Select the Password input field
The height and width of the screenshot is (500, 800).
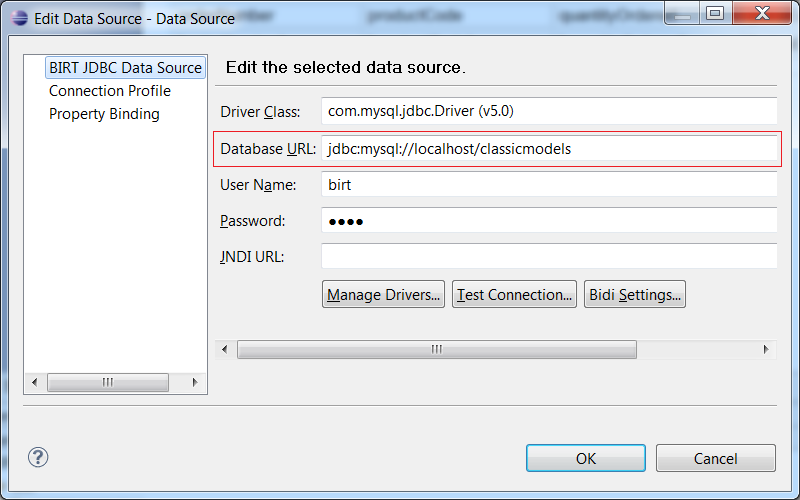click(548, 221)
